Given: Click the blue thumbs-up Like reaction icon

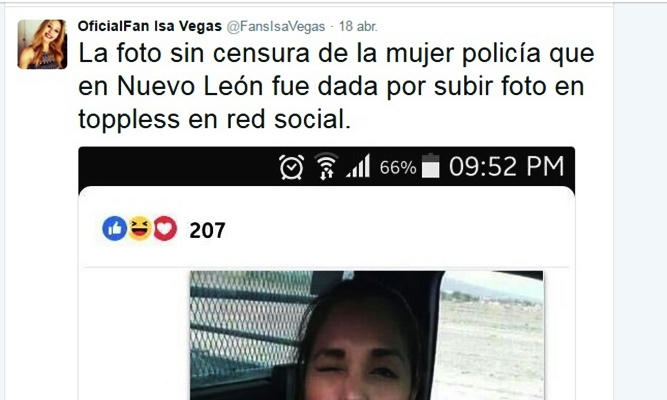Looking at the screenshot, I should (x=114, y=229).
